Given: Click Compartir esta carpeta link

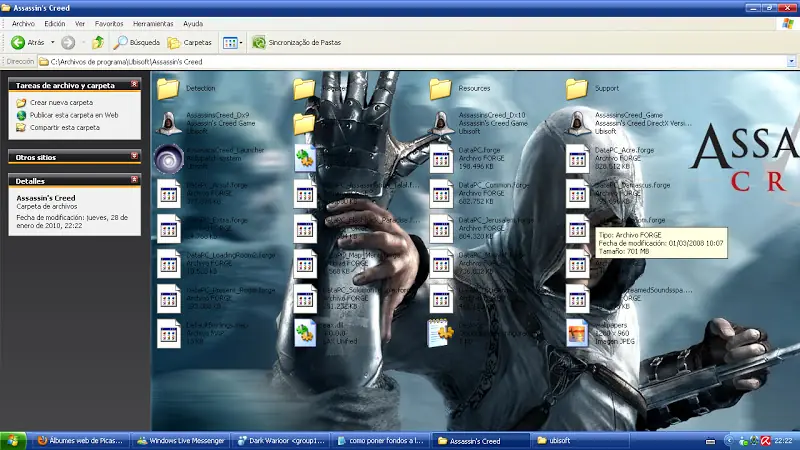Looking at the screenshot, I should click(x=65, y=128).
